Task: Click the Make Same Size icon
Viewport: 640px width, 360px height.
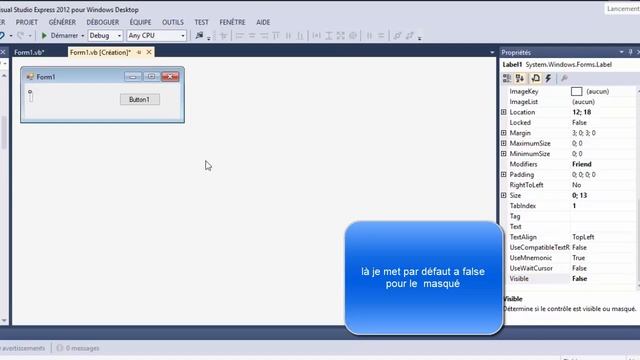Action: point(340,36)
